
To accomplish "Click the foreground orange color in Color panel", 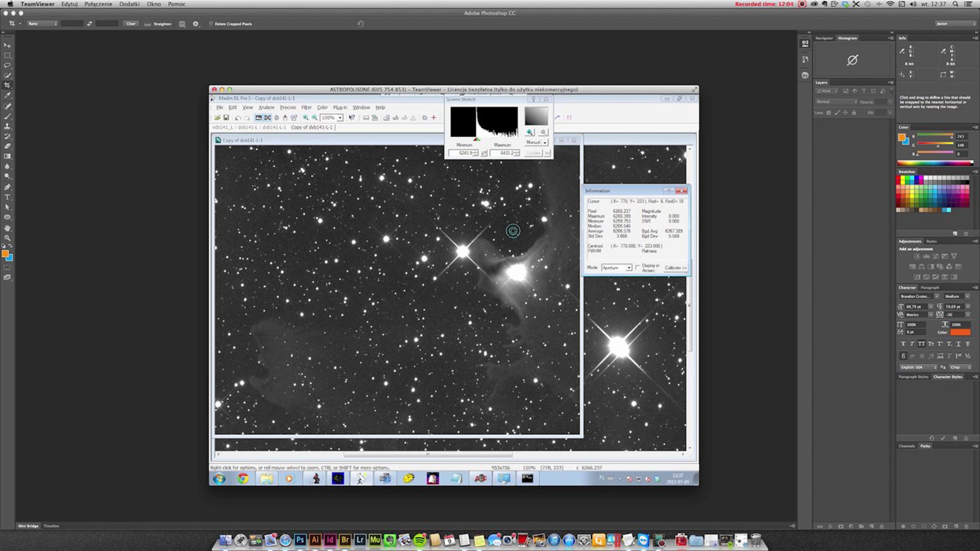I will pos(902,138).
